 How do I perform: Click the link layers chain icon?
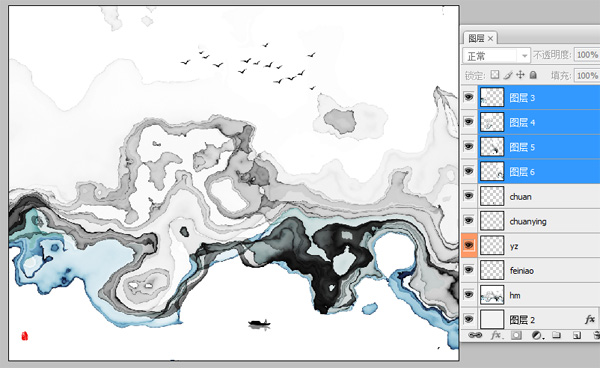click(x=475, y=335)
